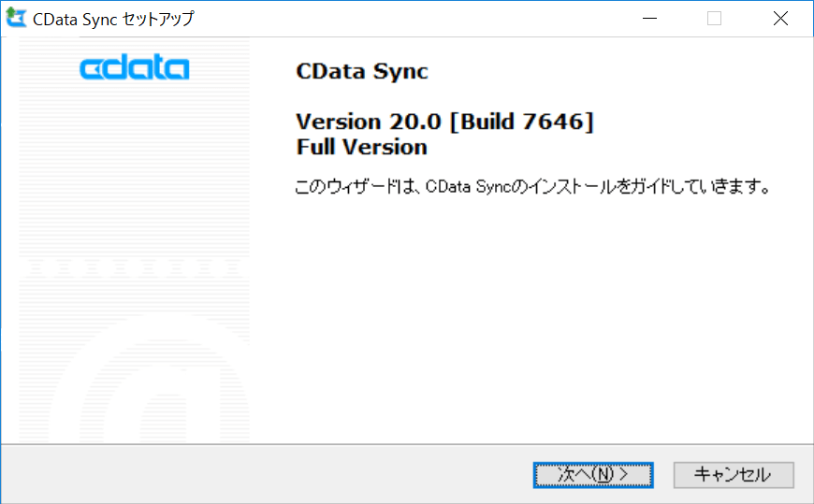Close the CData Sync setup window

click(780, 19)
